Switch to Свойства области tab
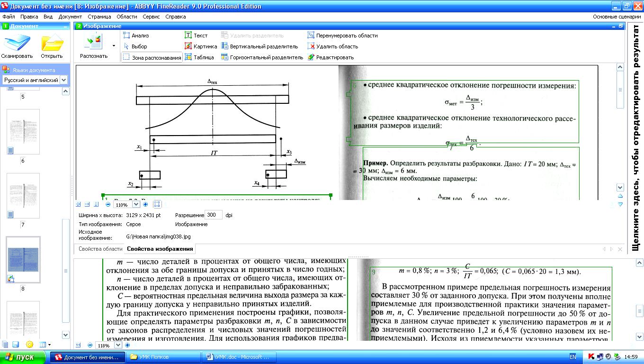The image size is (644, 364). click(100, 249)
